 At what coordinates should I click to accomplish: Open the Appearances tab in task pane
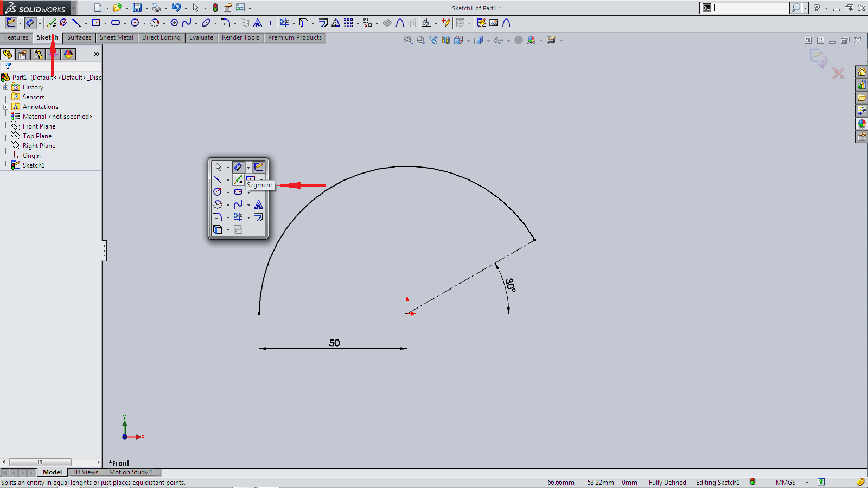(861, 124)
